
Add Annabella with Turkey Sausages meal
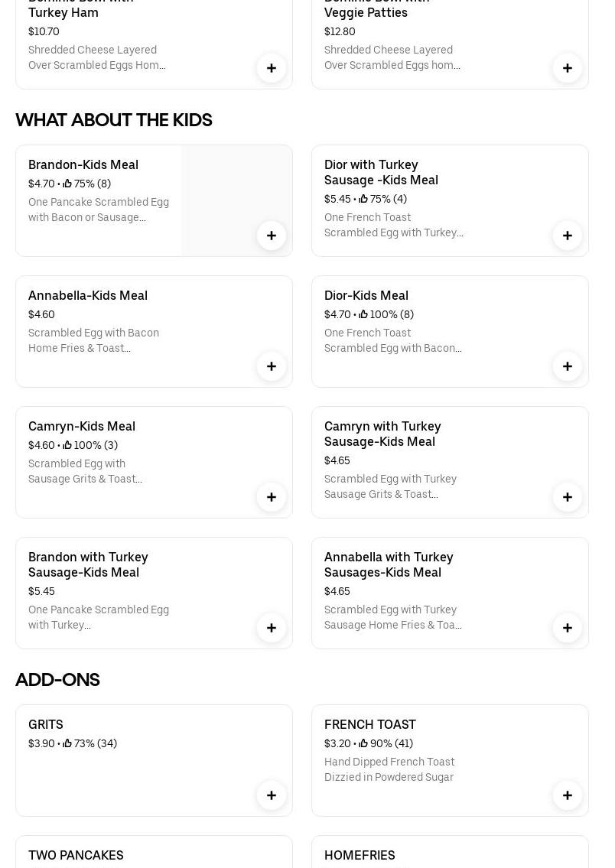pos(568,628)
